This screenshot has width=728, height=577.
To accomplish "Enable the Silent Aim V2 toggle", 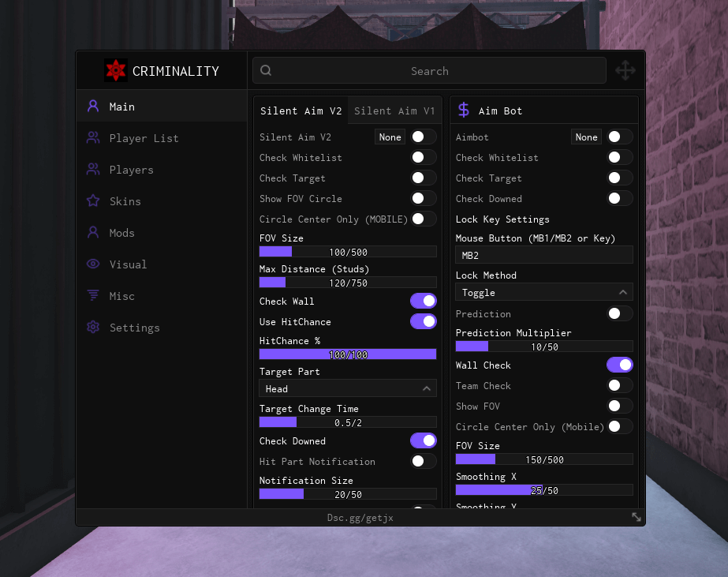I will pyautogui.click(x=424, y=137).
